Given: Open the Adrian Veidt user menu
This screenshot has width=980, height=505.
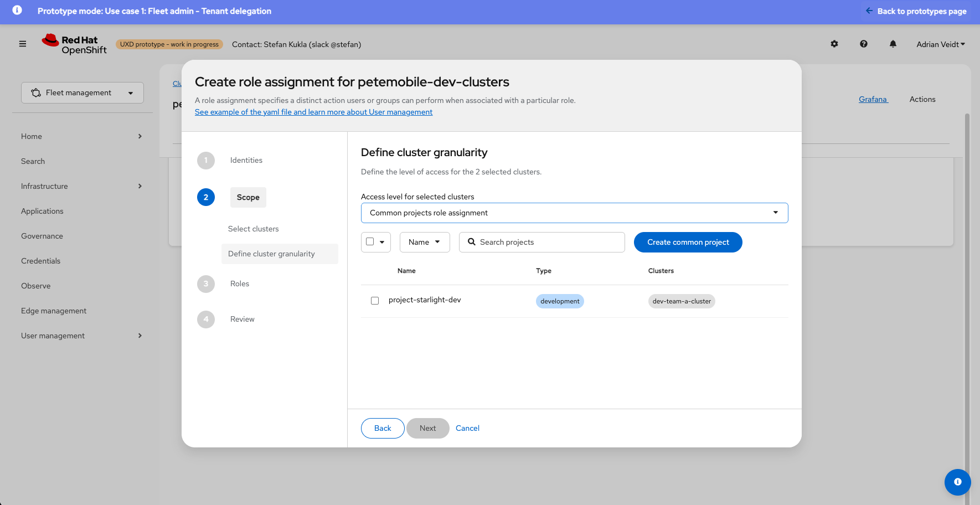Looking at the screenshot, I should [940, 44].
